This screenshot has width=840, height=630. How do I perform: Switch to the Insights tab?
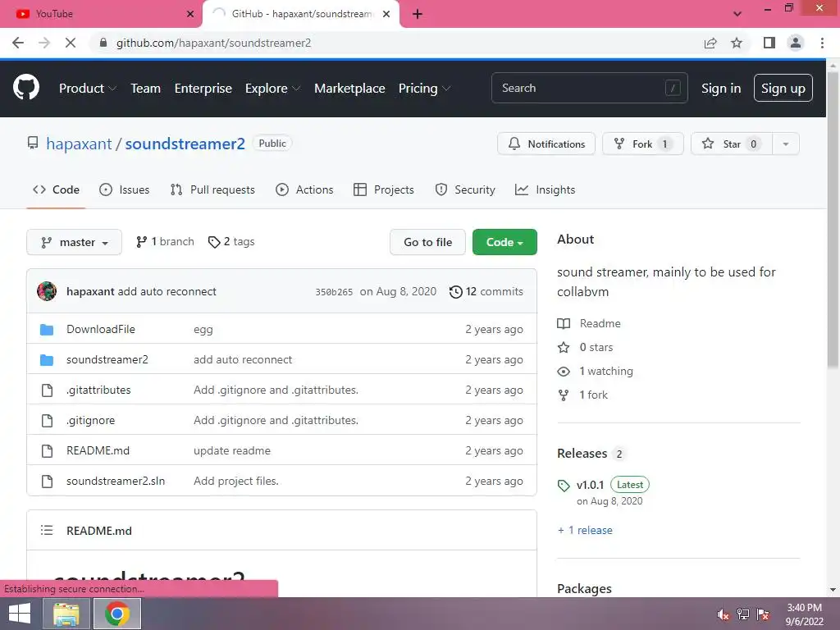pos(545,189)
